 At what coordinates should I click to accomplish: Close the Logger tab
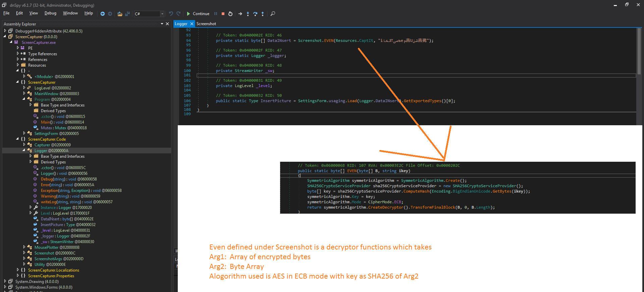click(x=192, y=24)
